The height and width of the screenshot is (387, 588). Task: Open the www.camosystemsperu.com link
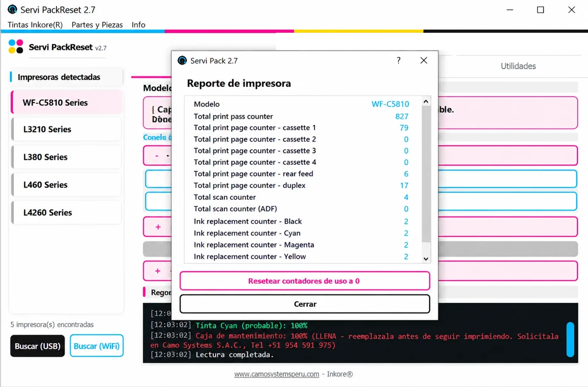[x=277, y=374]
